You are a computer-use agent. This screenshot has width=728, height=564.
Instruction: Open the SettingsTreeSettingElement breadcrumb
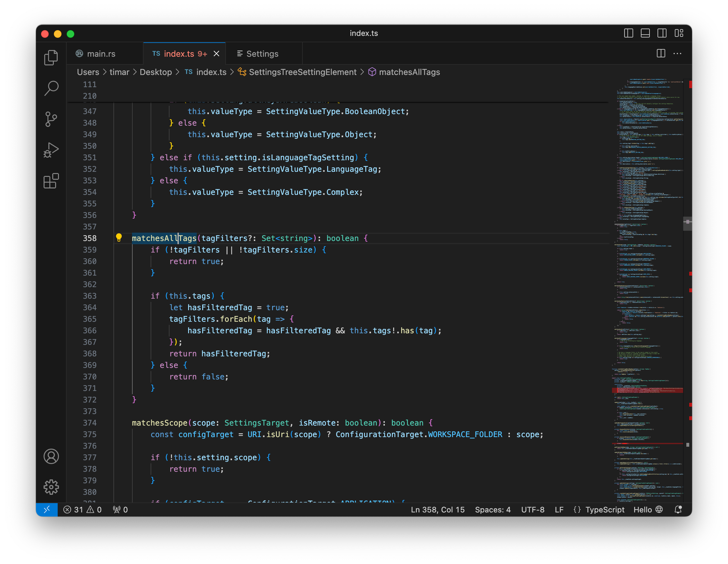(x=302, y=72)
